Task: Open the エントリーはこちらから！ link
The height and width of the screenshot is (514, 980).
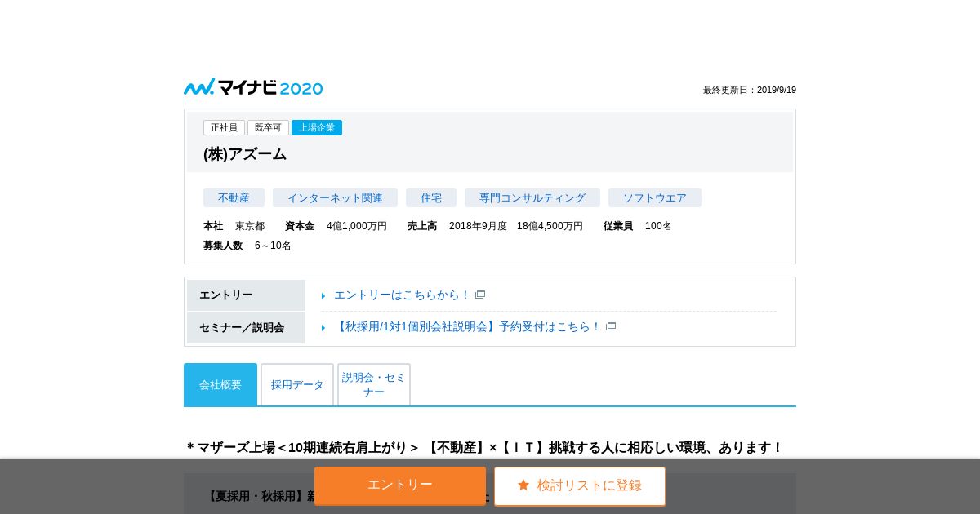Action: (402, 295)
